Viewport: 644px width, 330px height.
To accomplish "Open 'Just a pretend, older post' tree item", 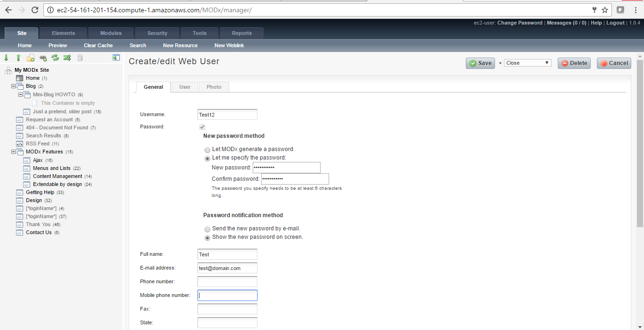I will (62, 111).
